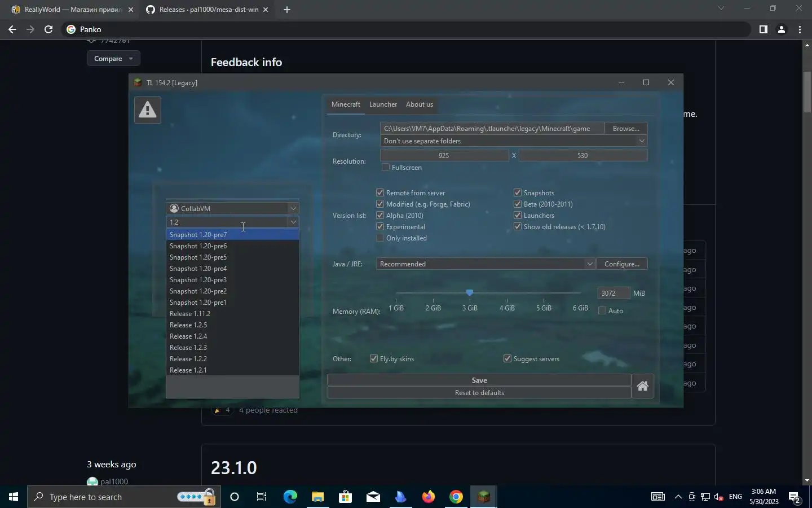The width and height of the screenshot is (812, 508).
Task: Close the ReallyWorld browser tab
Action: click(131, 10)
